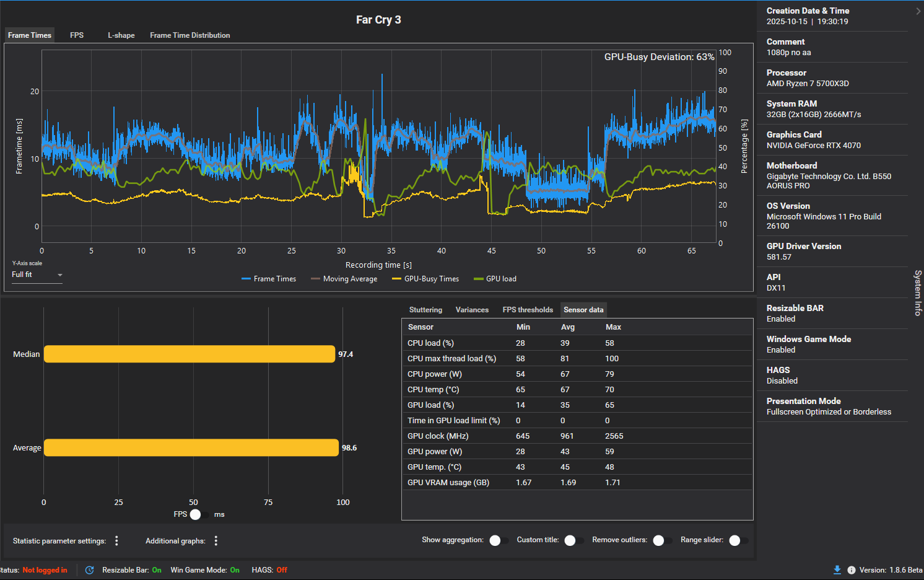Image resolution: width=924 pixels, height=580 pixels.
Task: Enable the Range slider switch
Action: pos(738,540)
